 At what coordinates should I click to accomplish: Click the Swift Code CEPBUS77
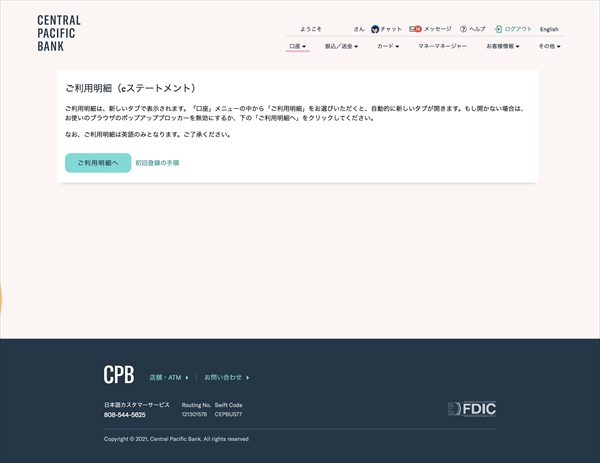[x=228, y=414]
